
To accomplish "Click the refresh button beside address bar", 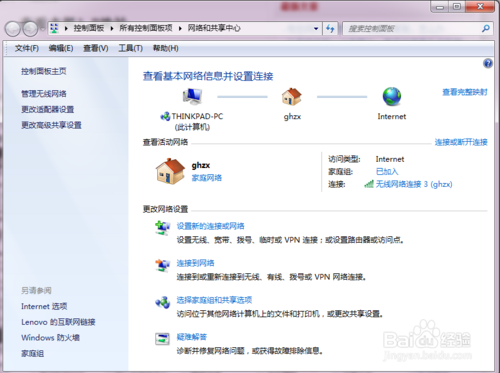I will click(330, 29).
